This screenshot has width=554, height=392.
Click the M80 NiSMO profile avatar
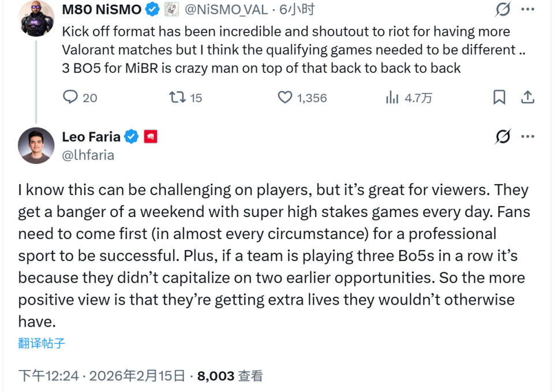tap(36, 18)
